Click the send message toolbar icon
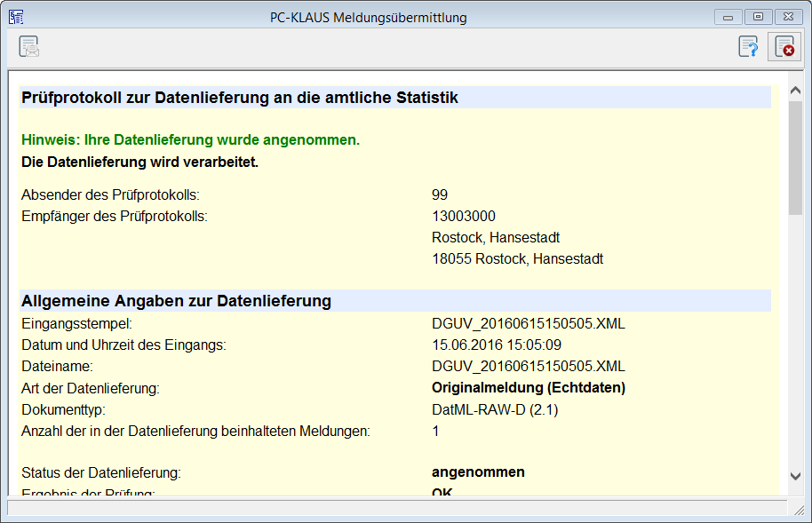Screen dimensions: 812x523 coord(29,47)
